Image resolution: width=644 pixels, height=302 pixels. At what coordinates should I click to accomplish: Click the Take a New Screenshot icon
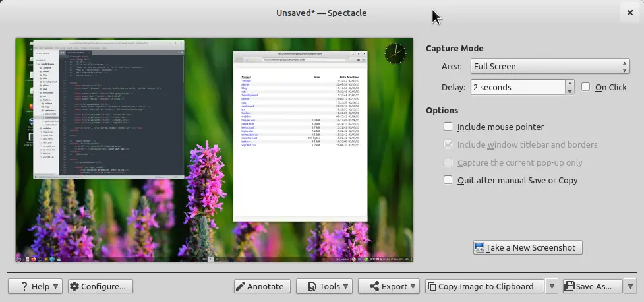(x=479, y=248)
